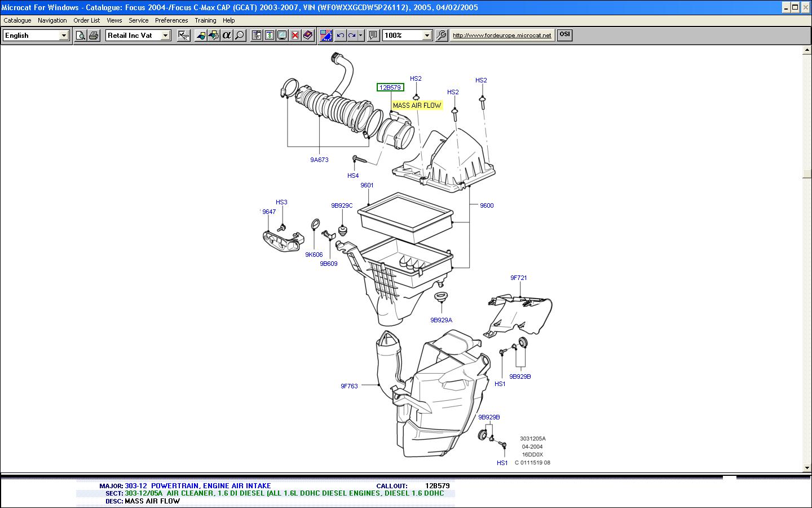Click the vertical scrollbar down arrow
The image size is (812, 508).
[x=806, y=467]
